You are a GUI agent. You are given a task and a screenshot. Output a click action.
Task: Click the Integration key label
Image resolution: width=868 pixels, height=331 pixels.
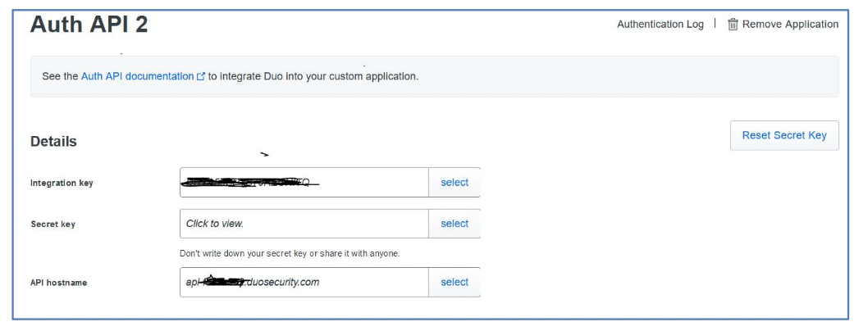62,183
